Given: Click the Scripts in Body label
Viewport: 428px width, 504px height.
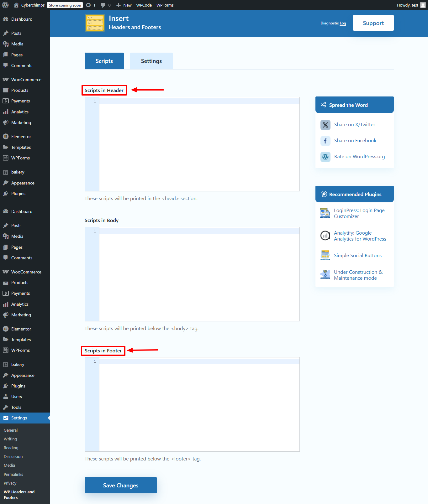Looking at the screenshot, I should pyautogui.click(x=102, y=220).
